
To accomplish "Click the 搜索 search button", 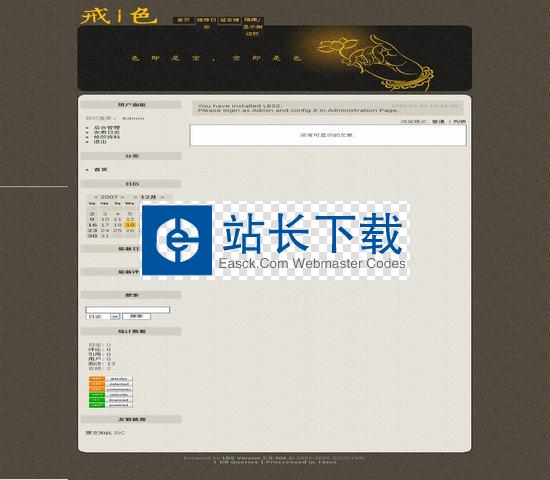I will pos(136,316).
